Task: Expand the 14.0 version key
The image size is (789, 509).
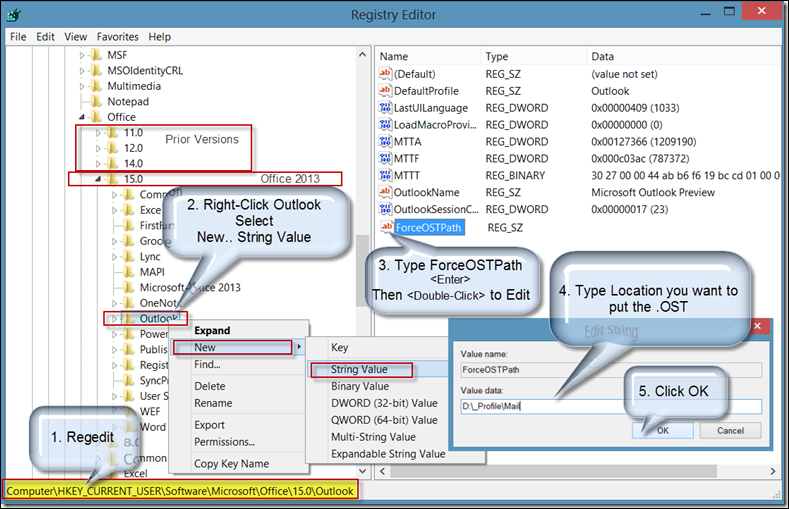Action: (98, 164)
